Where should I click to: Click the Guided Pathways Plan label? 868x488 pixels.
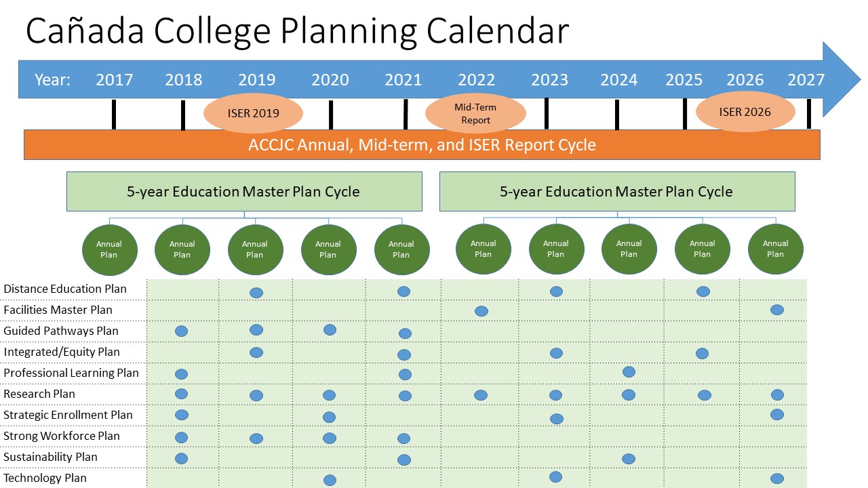pos(61,331)
